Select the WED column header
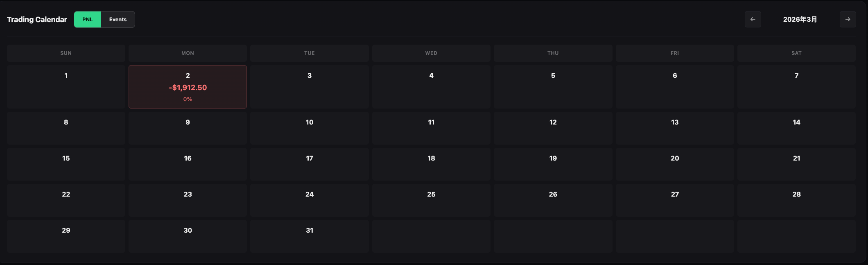868x265 pixels. click(431, 53)
